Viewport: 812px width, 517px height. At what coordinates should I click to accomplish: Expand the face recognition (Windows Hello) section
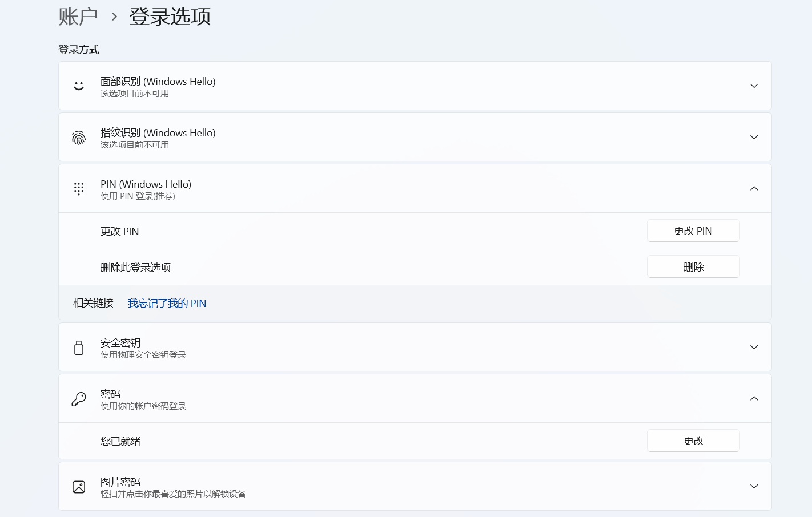754,86
